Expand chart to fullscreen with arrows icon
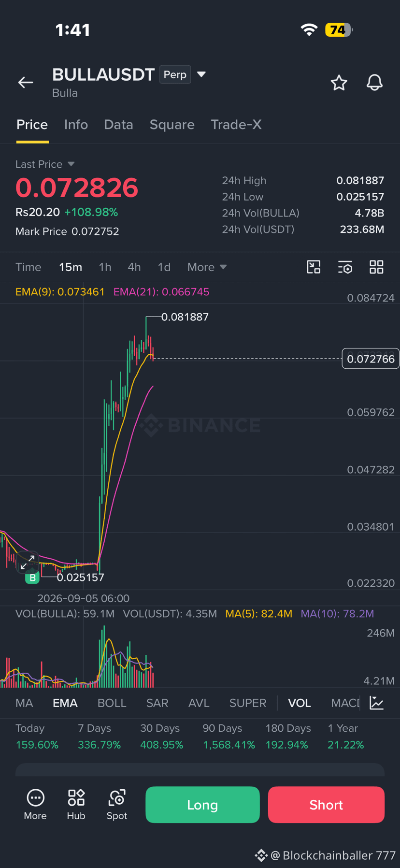400x868 pixels. pos(28,562)
